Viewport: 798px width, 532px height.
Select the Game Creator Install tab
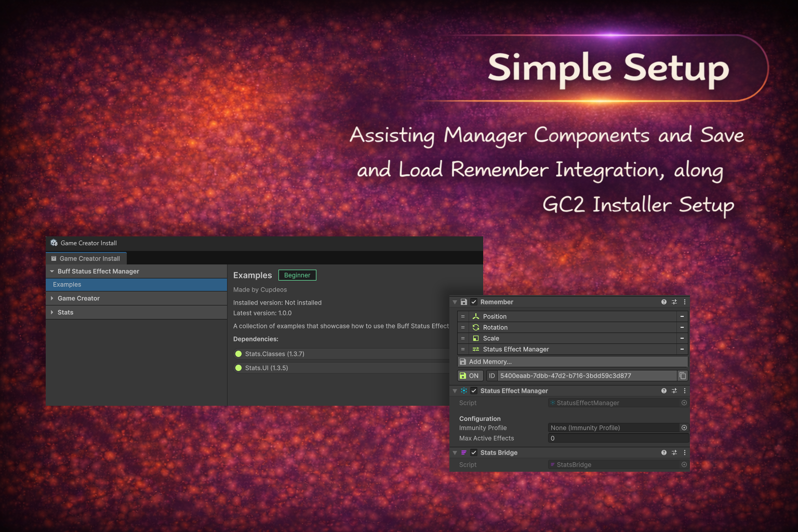coord(86,258)
